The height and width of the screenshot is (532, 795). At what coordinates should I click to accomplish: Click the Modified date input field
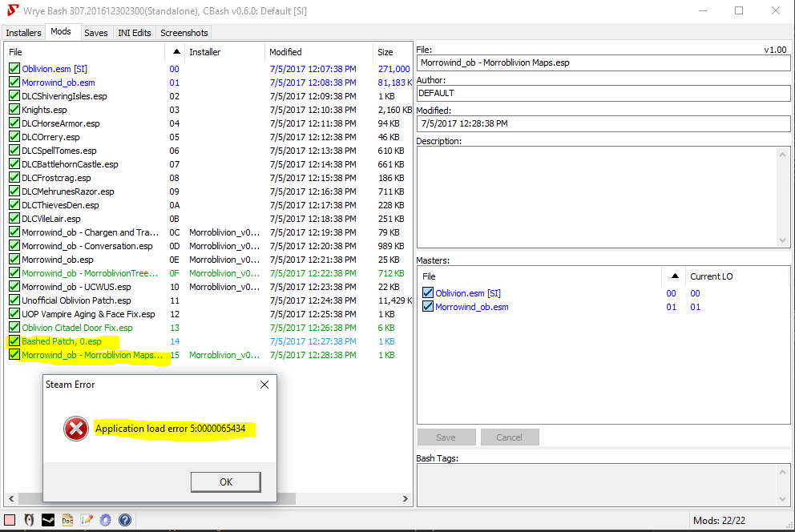(603, 123)
